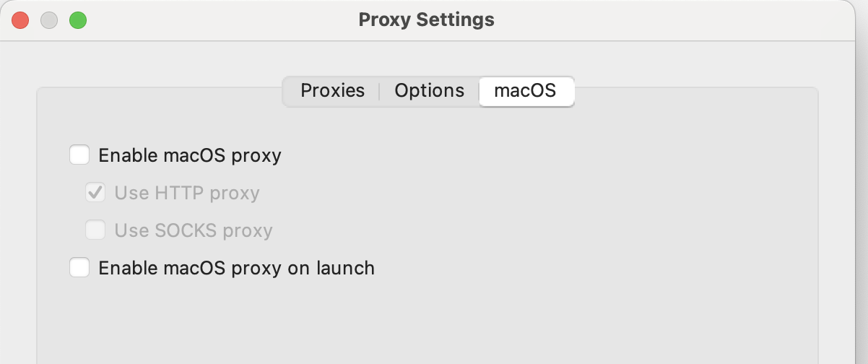This screenshot has width=868, height=364.
Task: Click the "Enable macOS proxy" label text on first row
Action: click(189, 155)
